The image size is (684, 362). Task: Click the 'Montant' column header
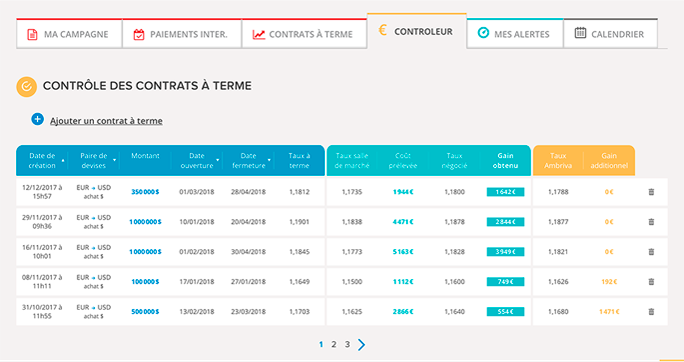[145, 156]
